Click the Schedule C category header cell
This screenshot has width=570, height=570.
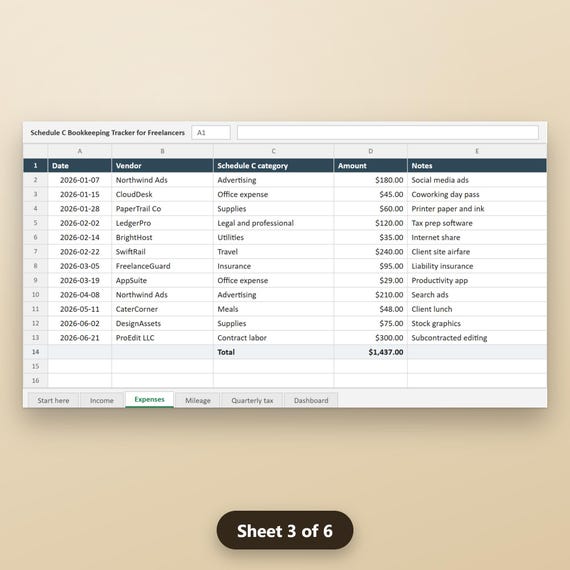pyautogui.click(x=273, y=165)
